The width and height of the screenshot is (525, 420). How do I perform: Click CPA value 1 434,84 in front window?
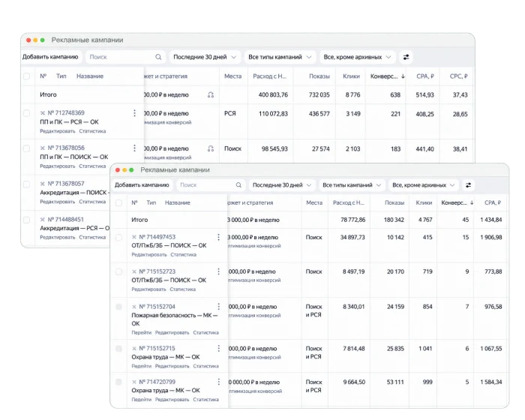click(x=490, y=220)
